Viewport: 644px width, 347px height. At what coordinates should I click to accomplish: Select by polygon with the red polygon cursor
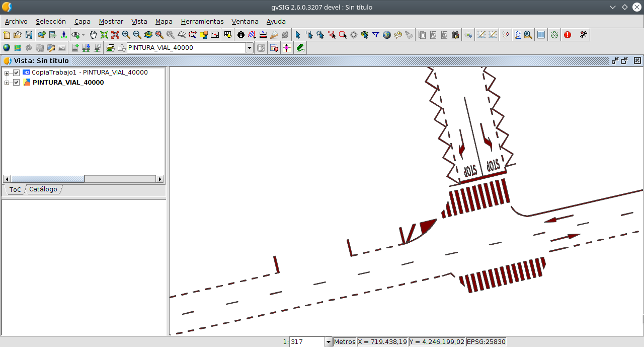tap(332, 35)
